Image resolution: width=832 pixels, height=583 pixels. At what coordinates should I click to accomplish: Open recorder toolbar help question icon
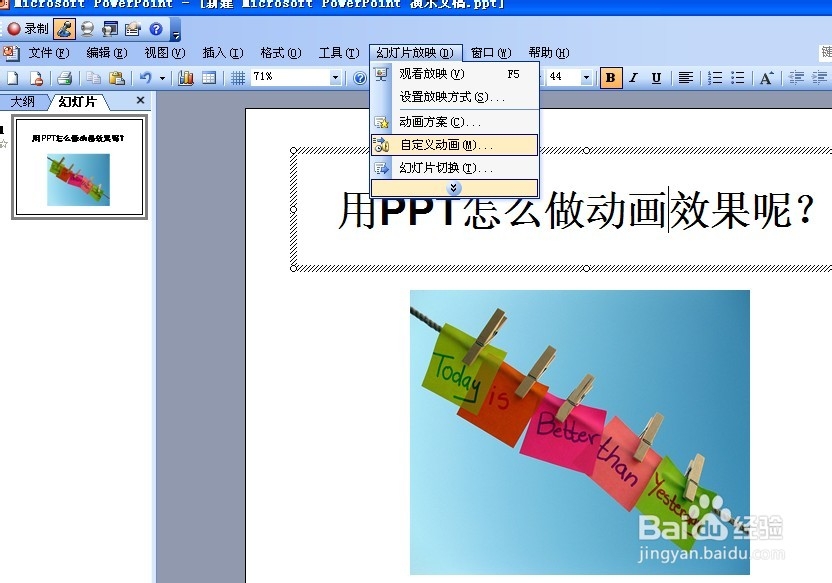pos(155,29)
